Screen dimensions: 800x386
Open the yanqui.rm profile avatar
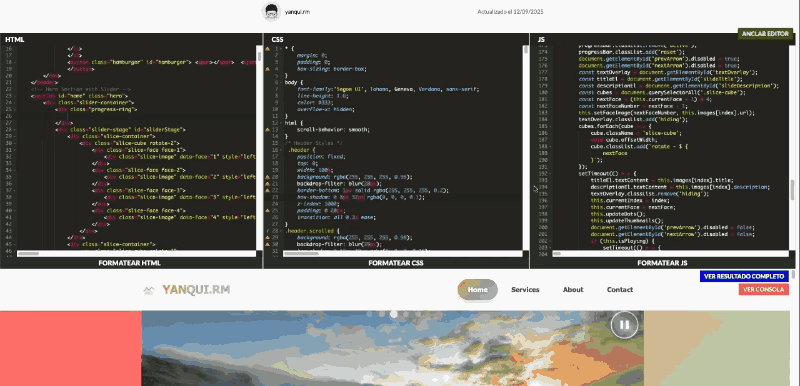(x=271, y=11)
